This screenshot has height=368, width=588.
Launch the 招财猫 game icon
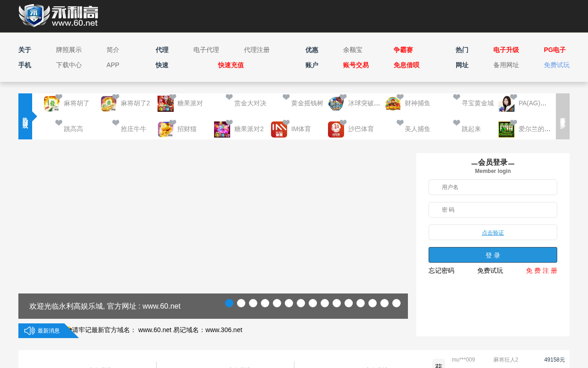point(165,130)
